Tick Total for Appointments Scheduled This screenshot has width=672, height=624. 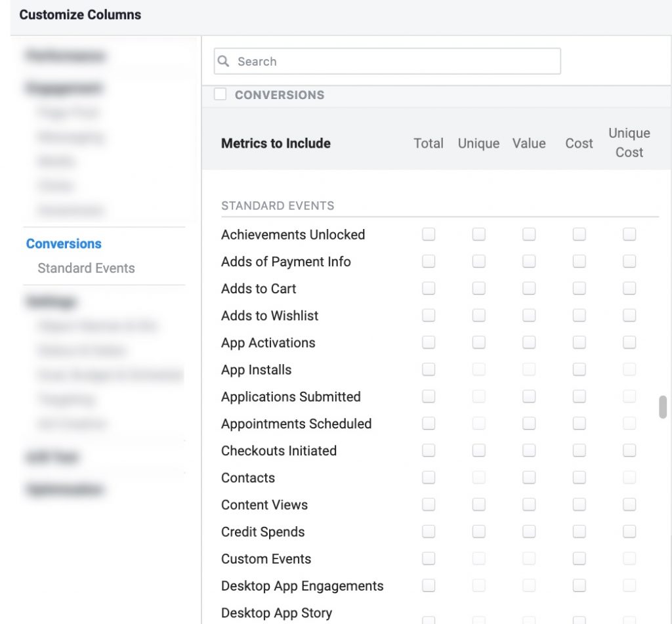[429, 423]
